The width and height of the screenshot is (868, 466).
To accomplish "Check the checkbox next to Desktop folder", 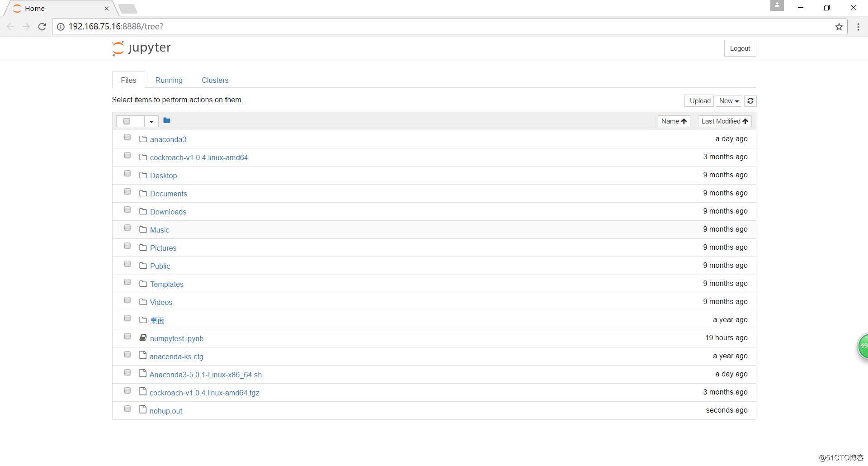I will pyautogui.click(x=127, y=173).
